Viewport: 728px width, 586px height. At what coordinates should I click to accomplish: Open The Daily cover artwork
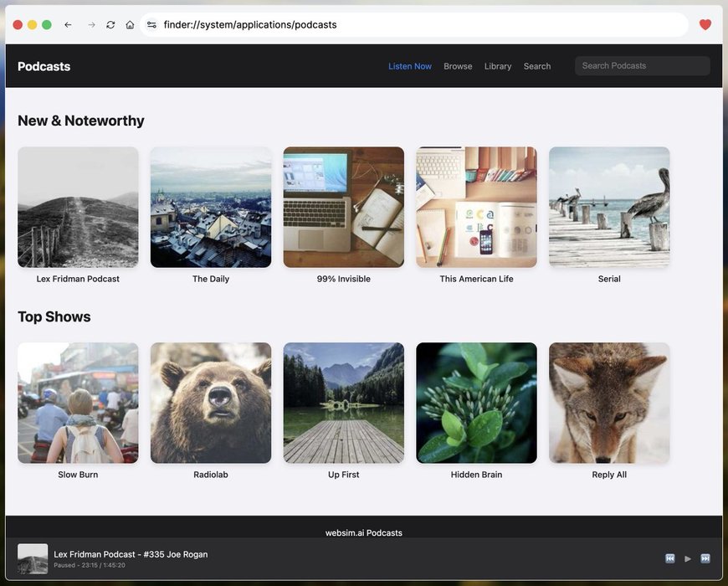coord(211,207)
